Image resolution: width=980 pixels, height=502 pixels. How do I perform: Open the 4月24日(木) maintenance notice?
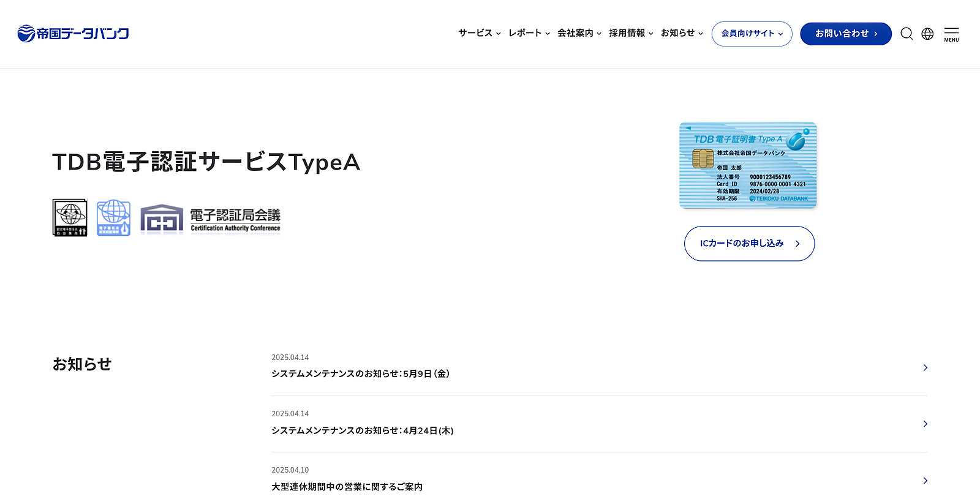click(599, 424)
